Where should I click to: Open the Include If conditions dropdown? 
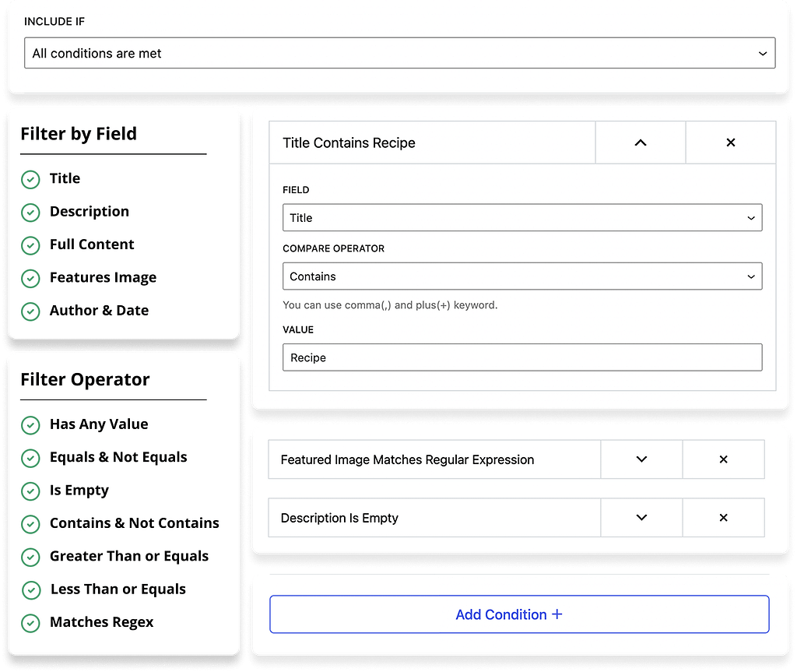399,53
